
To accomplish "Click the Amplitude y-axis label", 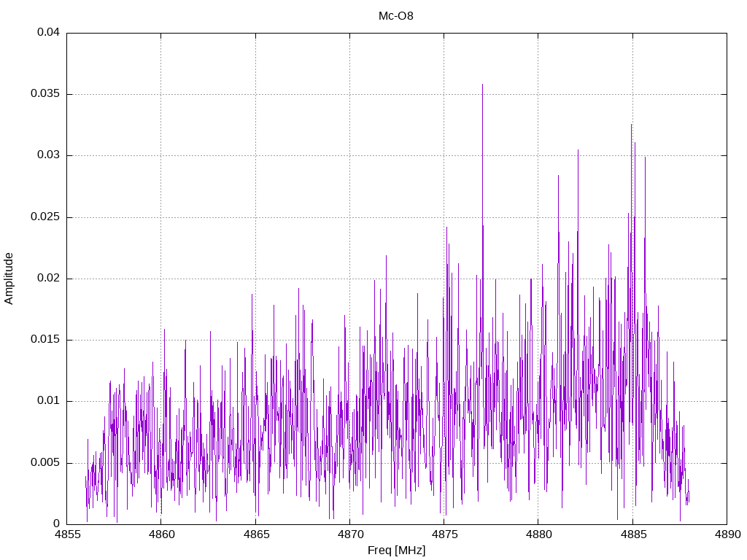I will click(9, 279).
